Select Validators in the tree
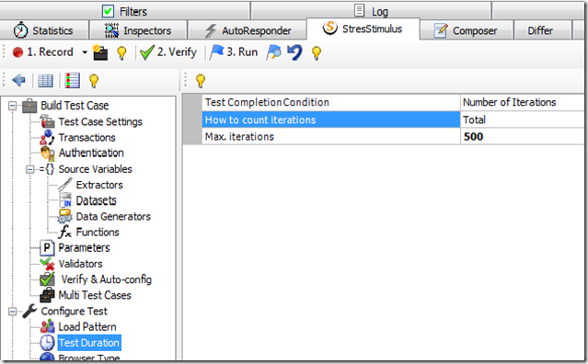This screenshot has width=588, height=364. click(x=80, y=264)
